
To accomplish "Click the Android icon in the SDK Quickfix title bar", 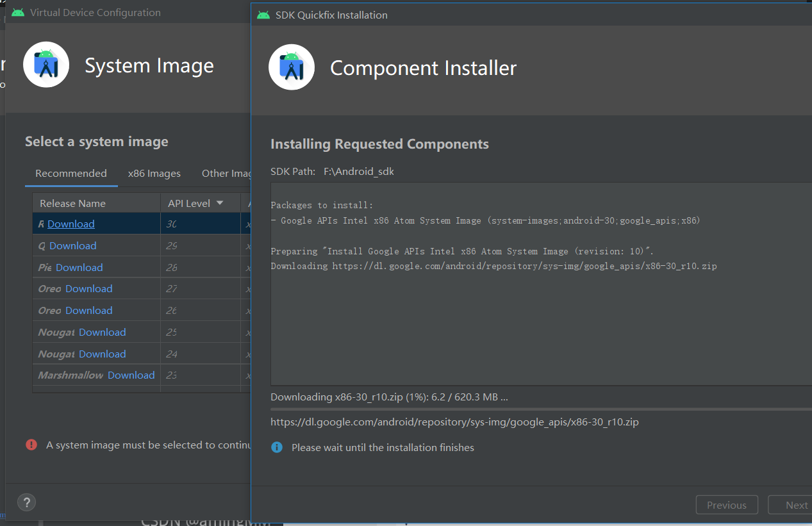I will [x=263, y=15].
